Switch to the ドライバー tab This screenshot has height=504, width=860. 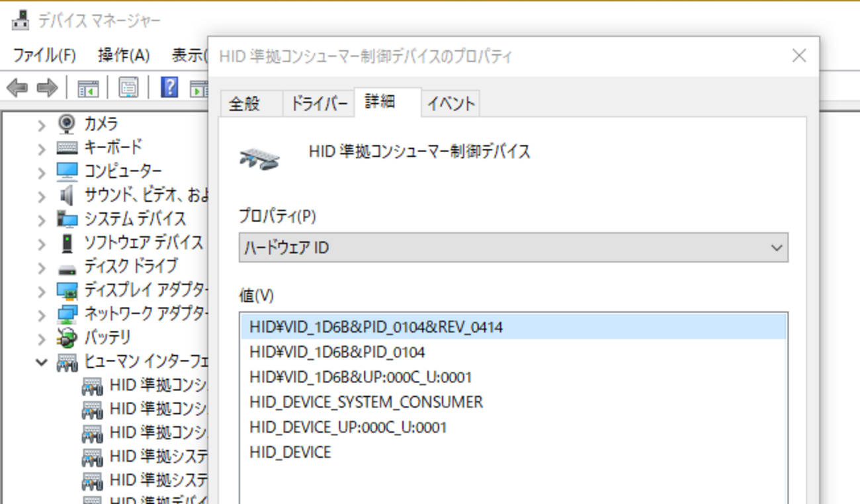point(319,104)
